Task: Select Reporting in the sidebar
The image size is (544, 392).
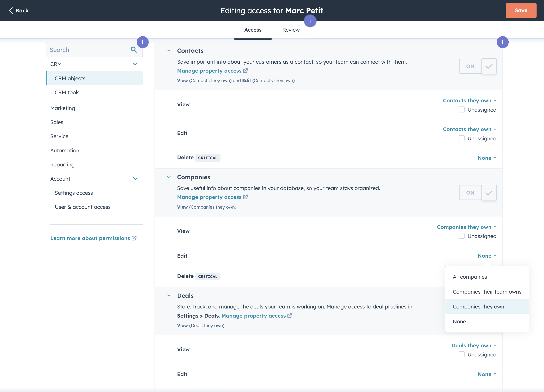Action: [x=62, y=165]
